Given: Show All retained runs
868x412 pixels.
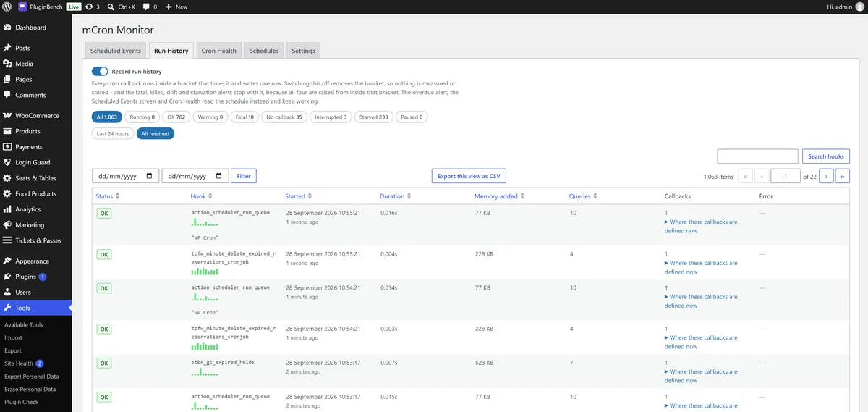Looking at the screenshot, I should [156, 134].
